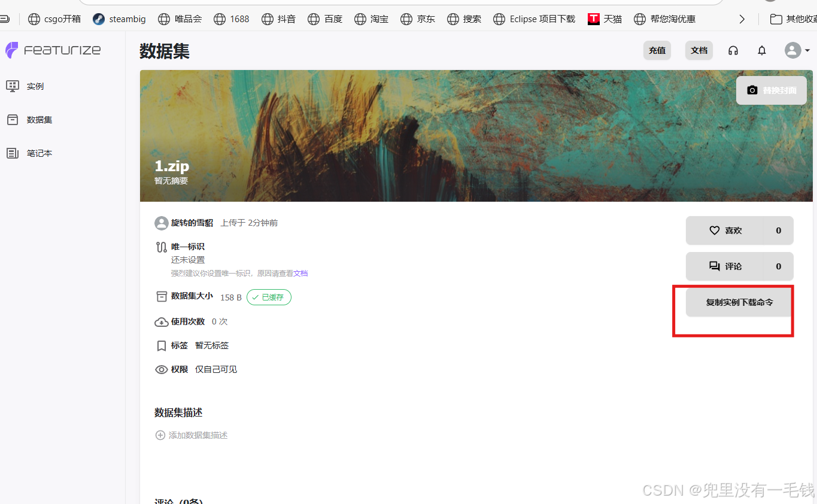Click the 充值 button
The image size is (817, 504).
tap(657, 50)
